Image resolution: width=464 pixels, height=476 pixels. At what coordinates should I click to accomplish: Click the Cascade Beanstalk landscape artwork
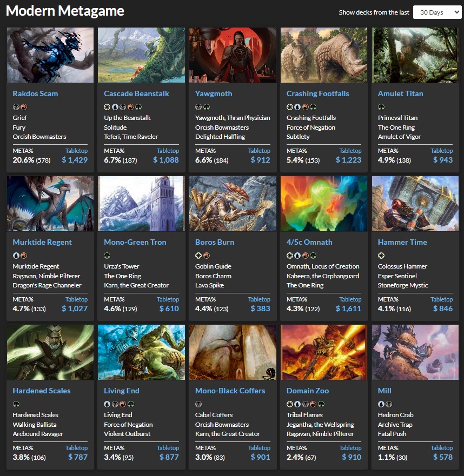point(141,55)
